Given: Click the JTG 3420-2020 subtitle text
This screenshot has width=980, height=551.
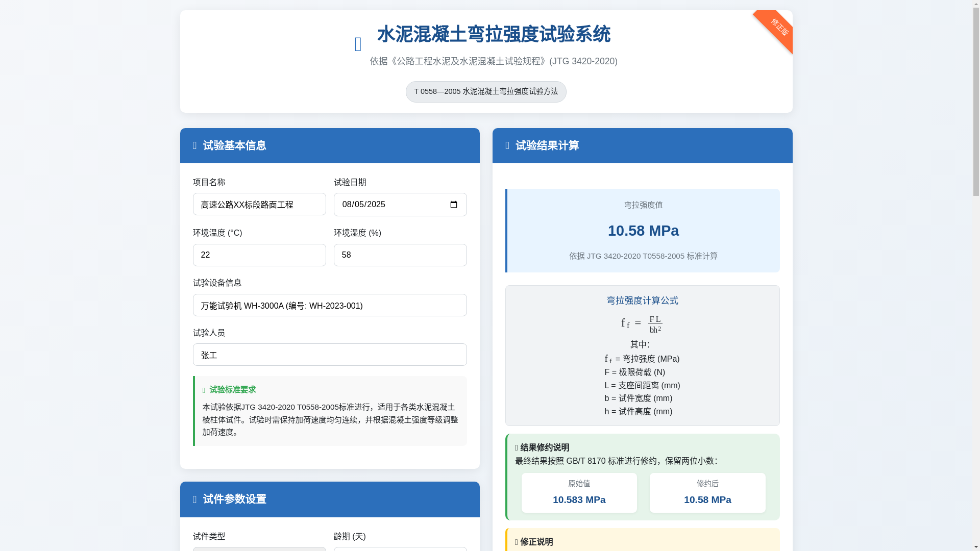Looking at the screenshot, I should [494, 61].
